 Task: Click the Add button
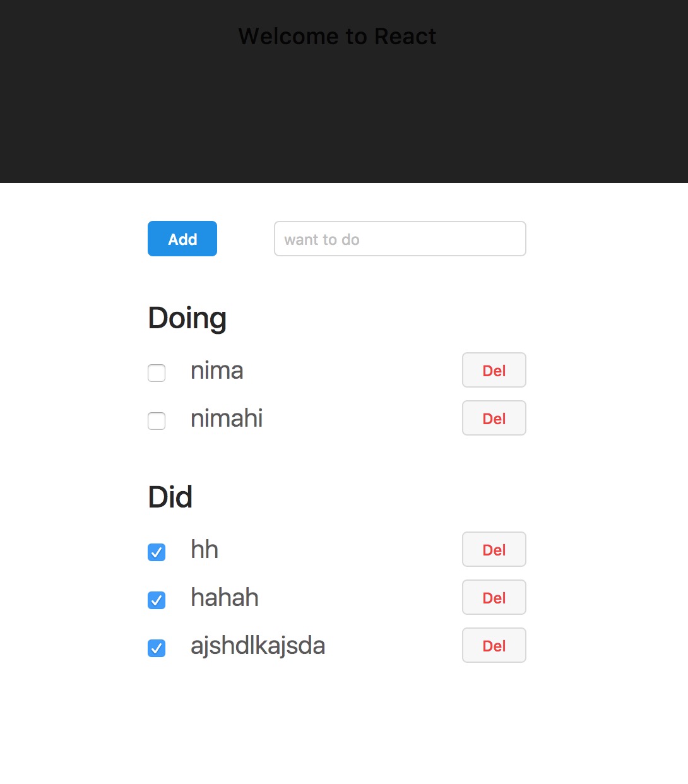coord(182,239)
